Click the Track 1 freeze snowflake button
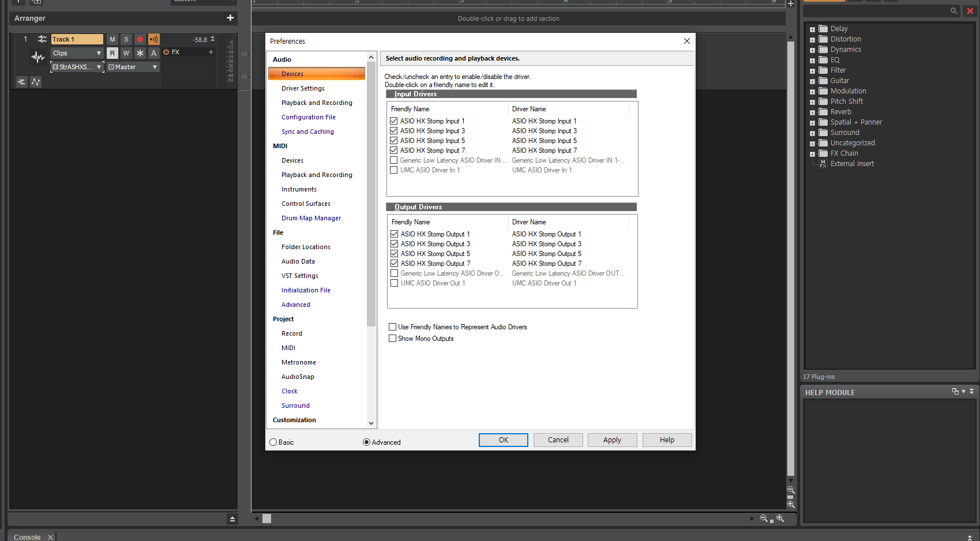The image size is (980, 541). coord(140,53)
